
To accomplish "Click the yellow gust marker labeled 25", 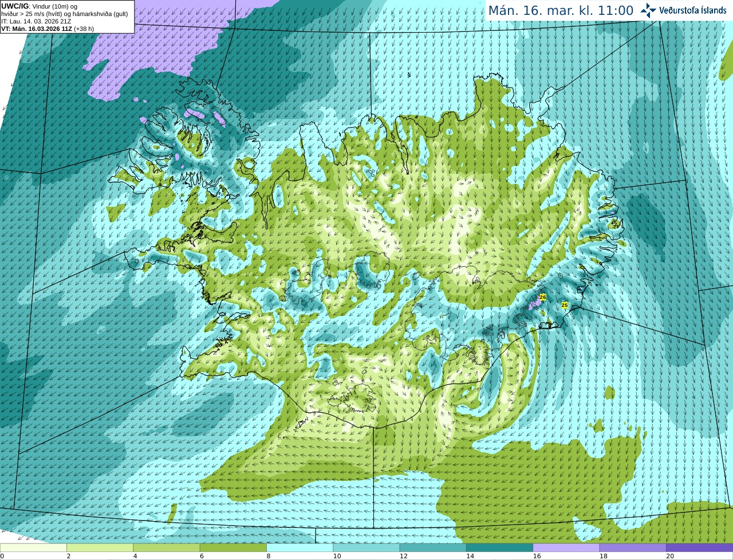I will pyautogui.click(x=564, y=305).
